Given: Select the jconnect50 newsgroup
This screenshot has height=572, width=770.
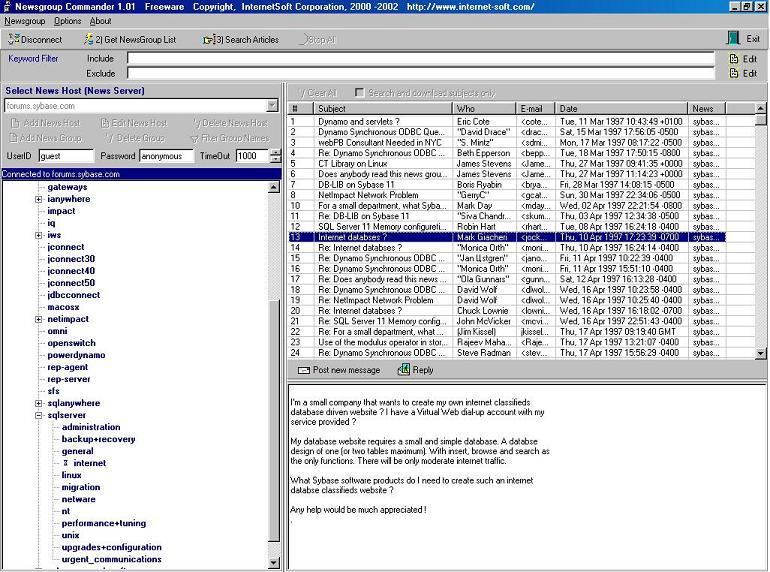Looking at the screenshot, I should (x=71, y=283).
